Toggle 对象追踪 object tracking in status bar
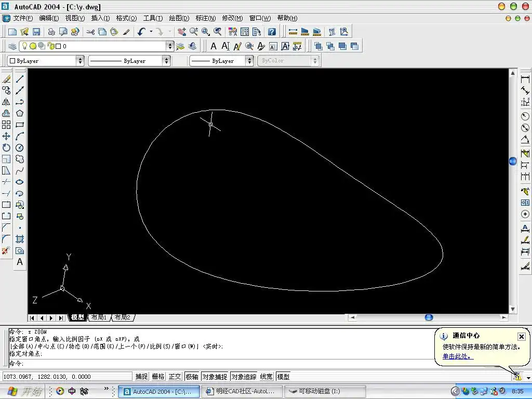532x399 pixels. pos(244,377)
